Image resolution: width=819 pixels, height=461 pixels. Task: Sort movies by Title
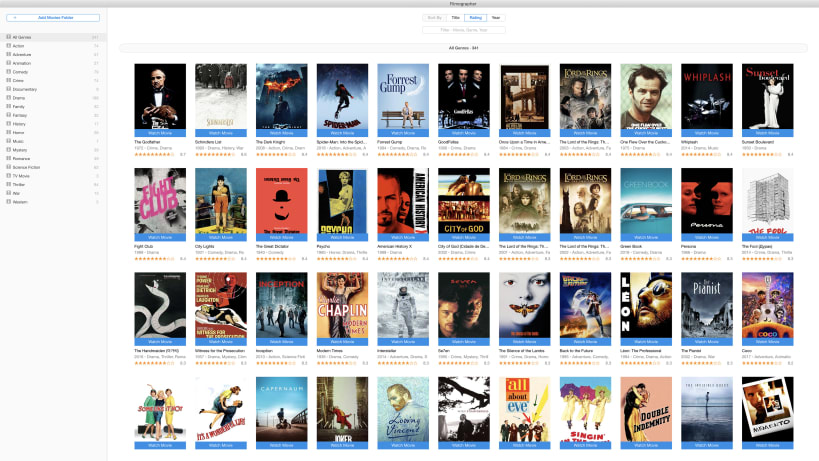click(455, 18)
